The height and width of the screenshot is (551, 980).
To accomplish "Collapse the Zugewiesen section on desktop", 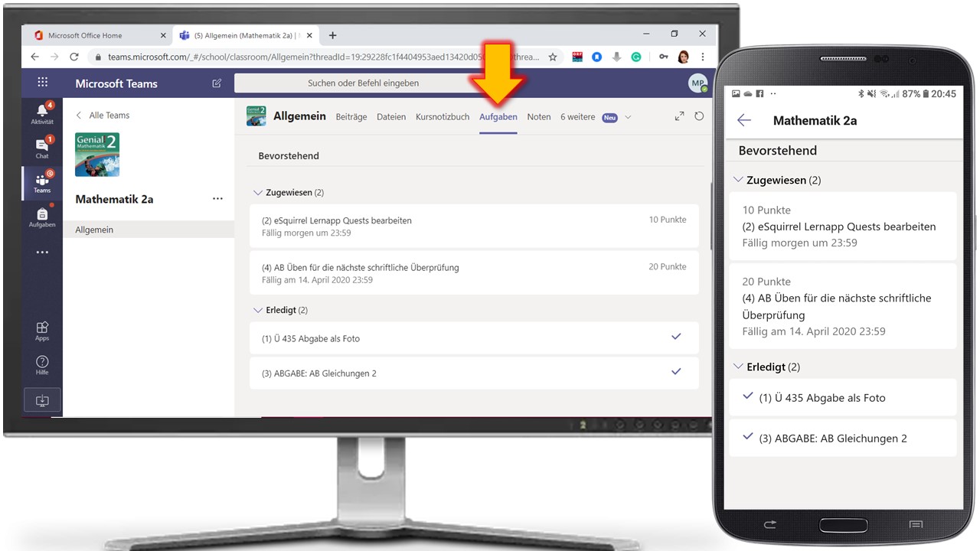I will click(257, 193).
